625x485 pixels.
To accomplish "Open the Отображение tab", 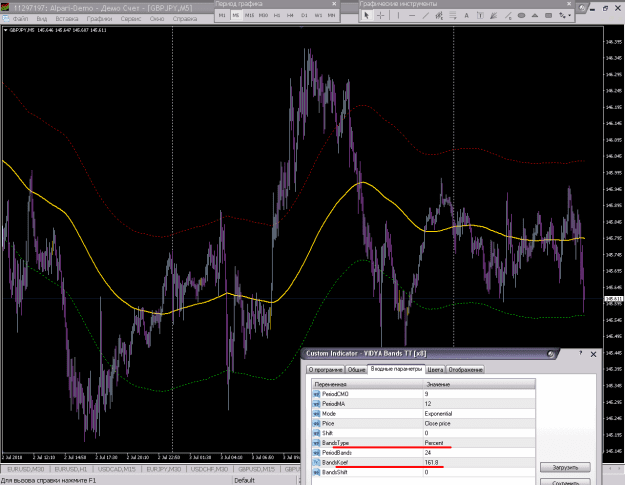I will [x=465, y=370].
